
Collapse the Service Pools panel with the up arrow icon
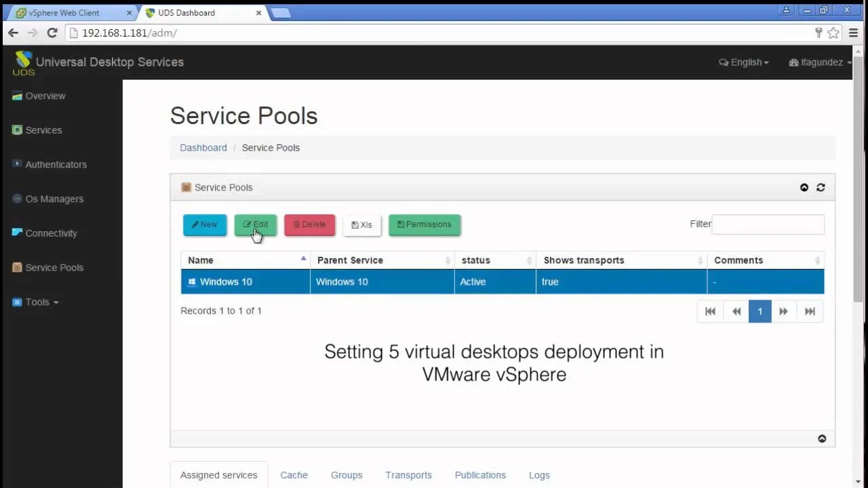coord(804,188)
